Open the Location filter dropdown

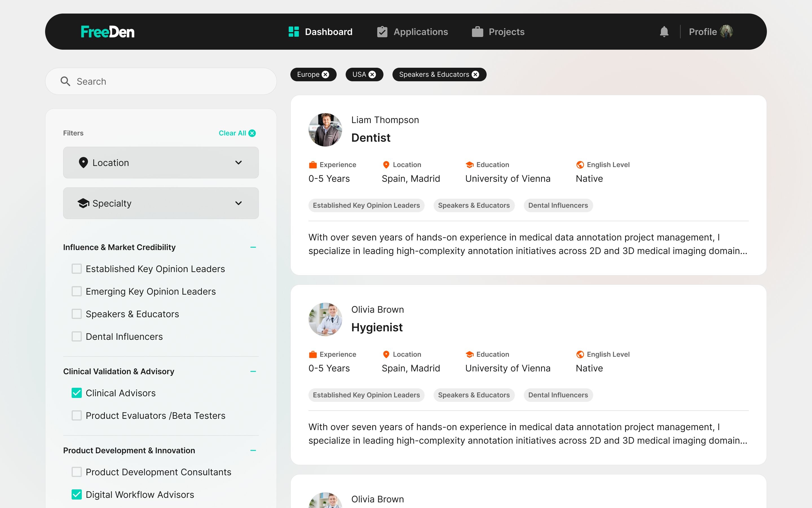161,163
